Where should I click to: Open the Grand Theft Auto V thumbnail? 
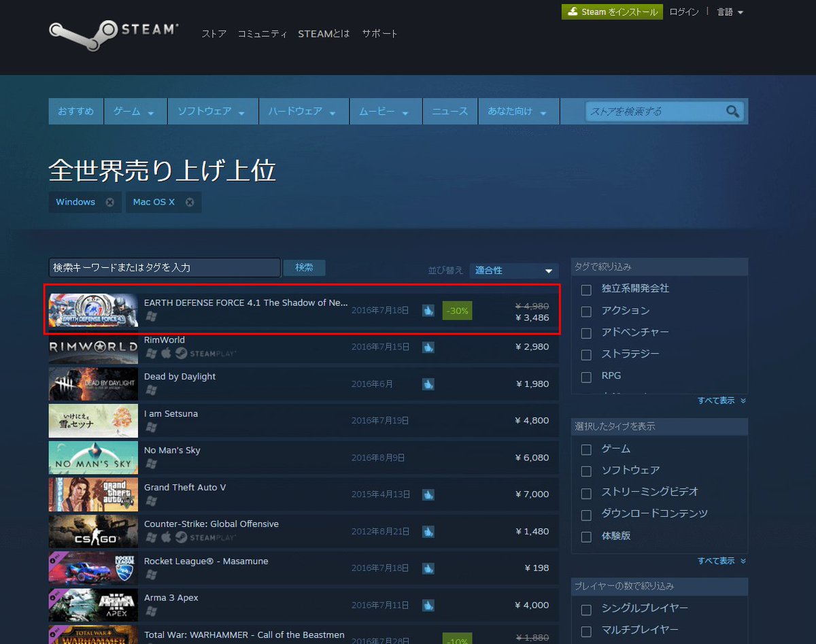93,494
